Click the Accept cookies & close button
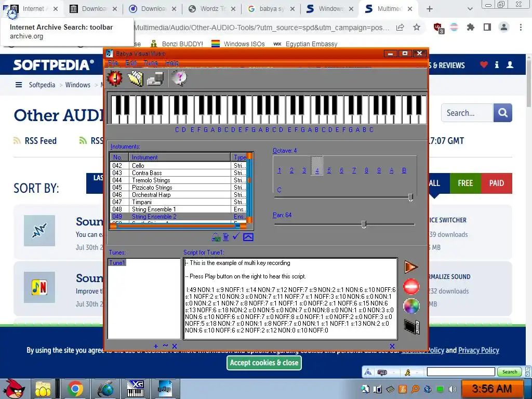 coord(264,363)
